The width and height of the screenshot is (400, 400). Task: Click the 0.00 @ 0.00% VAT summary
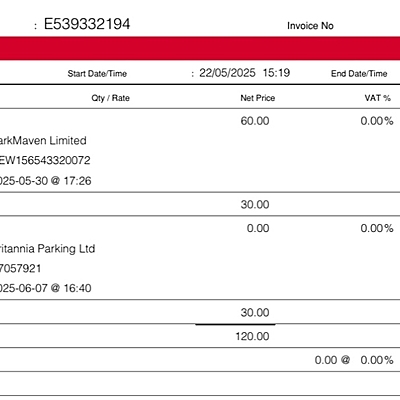[354, 360]
